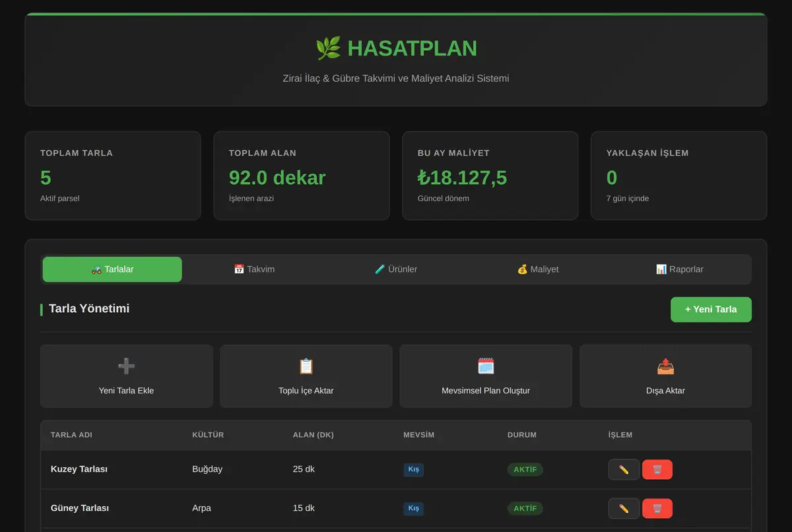The image size is (792, 532).
Task: Click the Yeni Tarla Ekle card
Action: pyautogui.click(x=127, y=376)
